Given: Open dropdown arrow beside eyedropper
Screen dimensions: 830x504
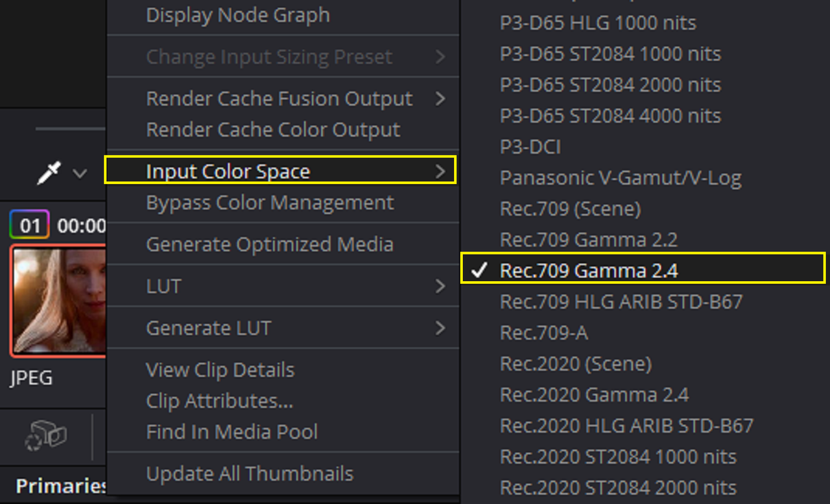Looking at the screenshot, I should (80, 174).
